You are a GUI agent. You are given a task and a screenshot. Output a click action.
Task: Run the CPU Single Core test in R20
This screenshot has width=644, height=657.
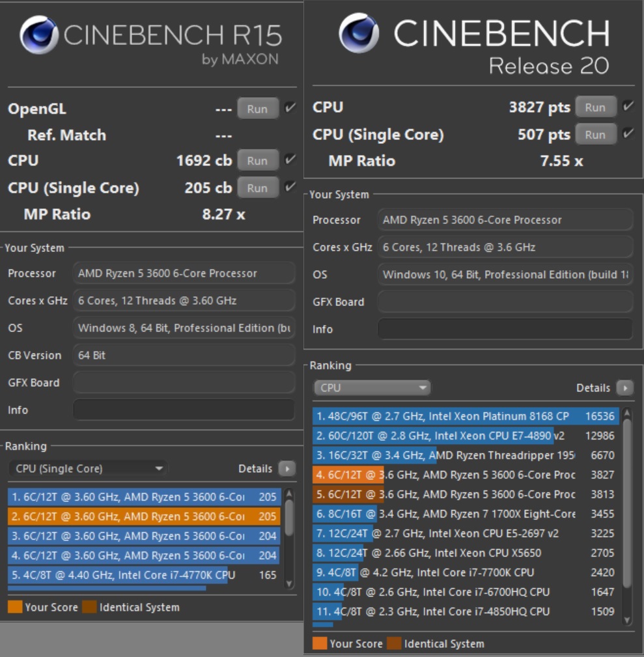[595, 135]
